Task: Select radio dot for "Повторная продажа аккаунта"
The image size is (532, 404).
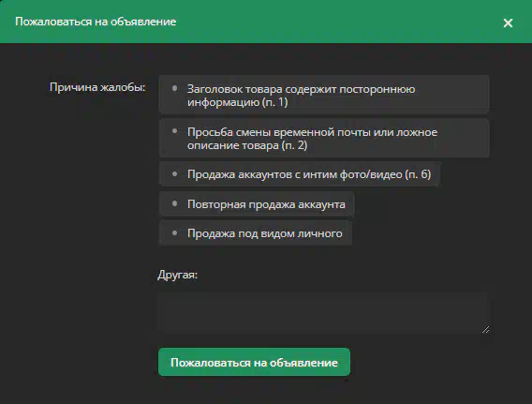Action: click(175, 203)
